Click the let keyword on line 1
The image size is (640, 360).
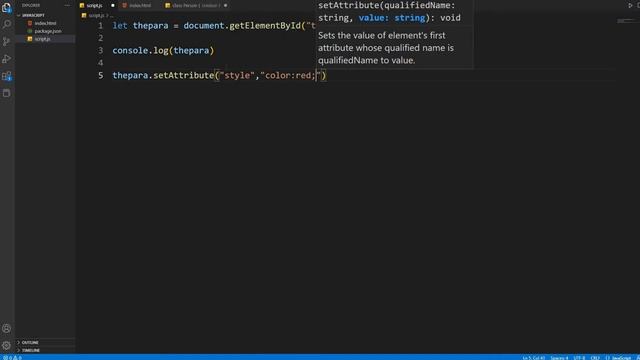tap(120, 26)
